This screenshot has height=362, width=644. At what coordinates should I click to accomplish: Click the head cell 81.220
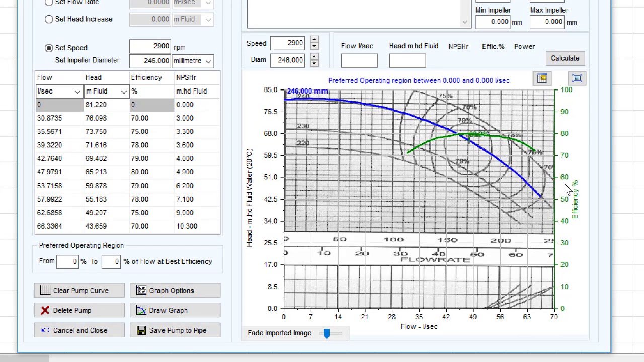click(x=106, y=105)
